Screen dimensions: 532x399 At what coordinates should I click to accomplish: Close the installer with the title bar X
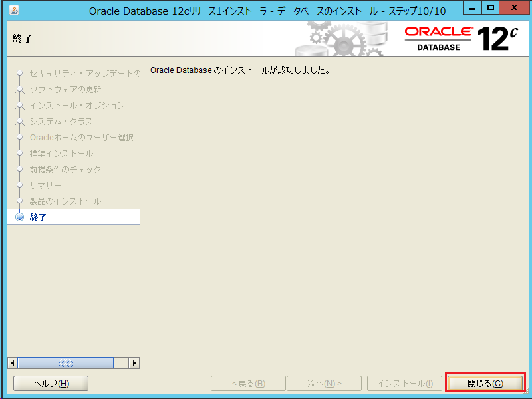[x=514, y=8]
